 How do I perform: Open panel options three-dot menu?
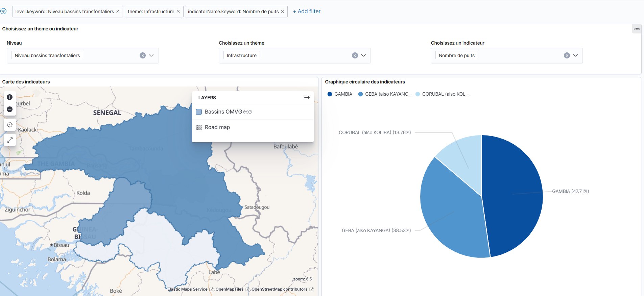point(637,29)
